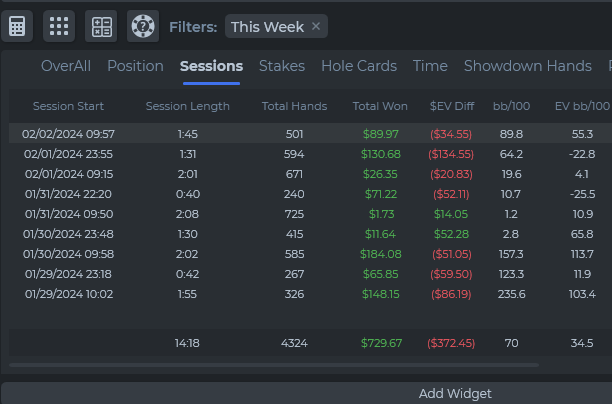Click the horizontal scrollbar under the table
Screen dimensions: 612x404
[x=270, y=366]
